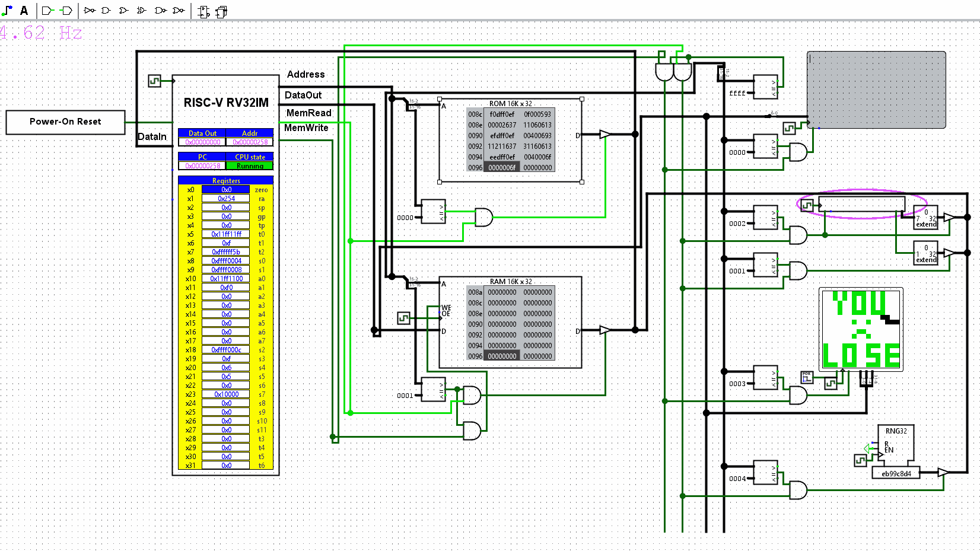Screen dimensions: 980x551
Task: Select the tri-state buffer at ROM output
Action: pos(604,134)
